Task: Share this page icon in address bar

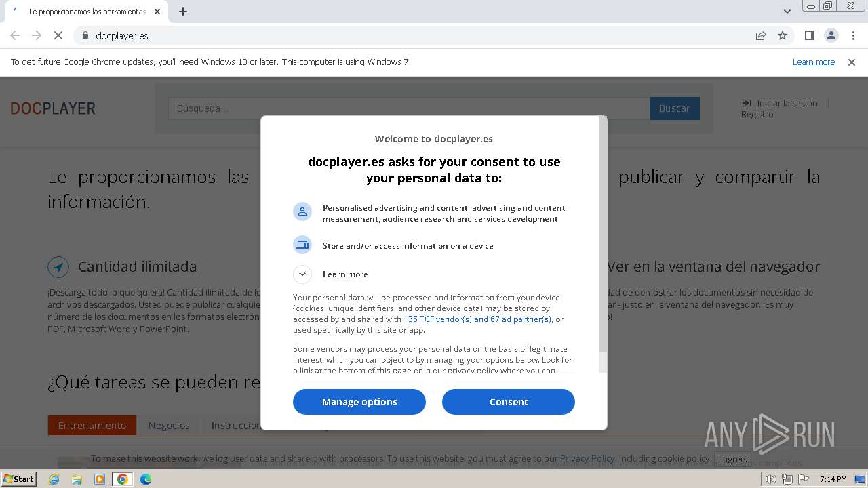Action: coord(761,36)
